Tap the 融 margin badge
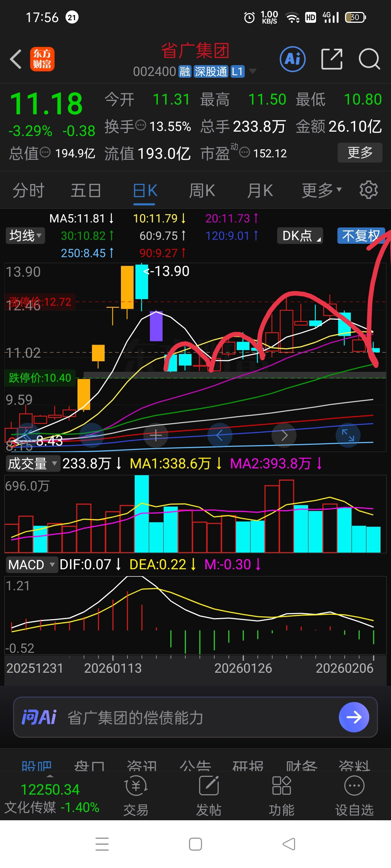 (x=185, y=72)
